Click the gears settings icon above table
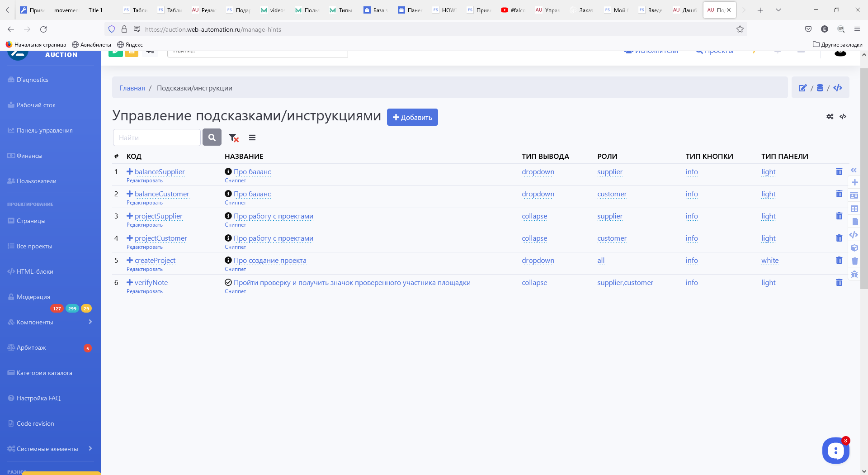The width and height of the screenshot is (868, 475). (x=830, y=117)
